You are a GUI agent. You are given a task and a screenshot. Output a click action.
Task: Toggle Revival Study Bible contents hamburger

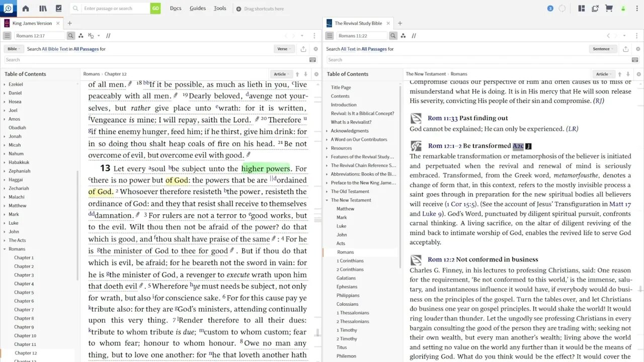330,36
